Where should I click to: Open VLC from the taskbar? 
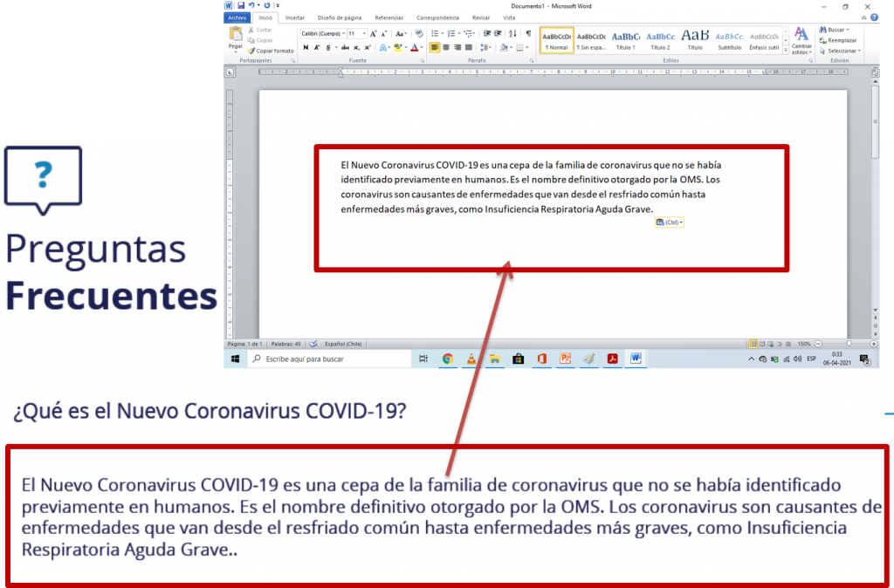point(471,359)
